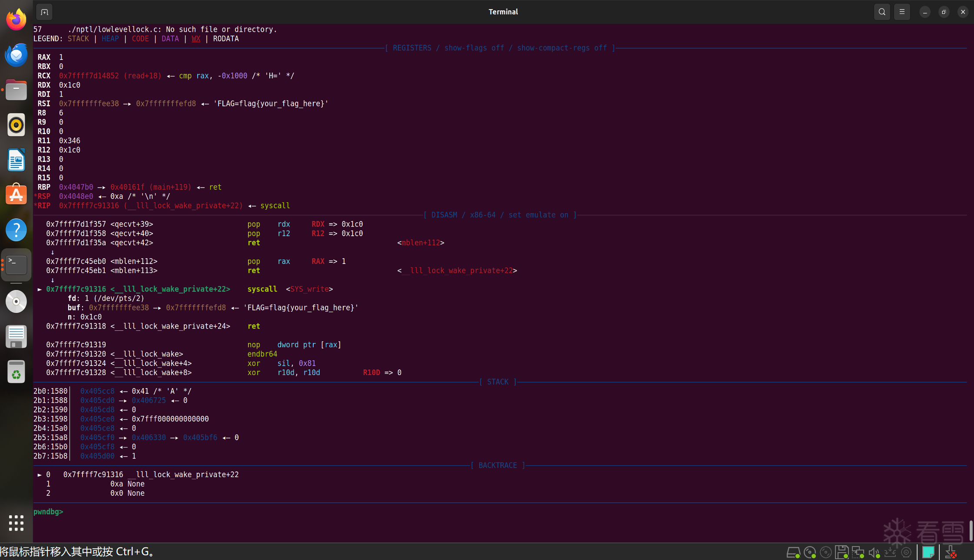Image resolution: width=974 pixels, height=560 pixels.
Task: Open Files manager in dock
Action: click(x=16, y=90)
